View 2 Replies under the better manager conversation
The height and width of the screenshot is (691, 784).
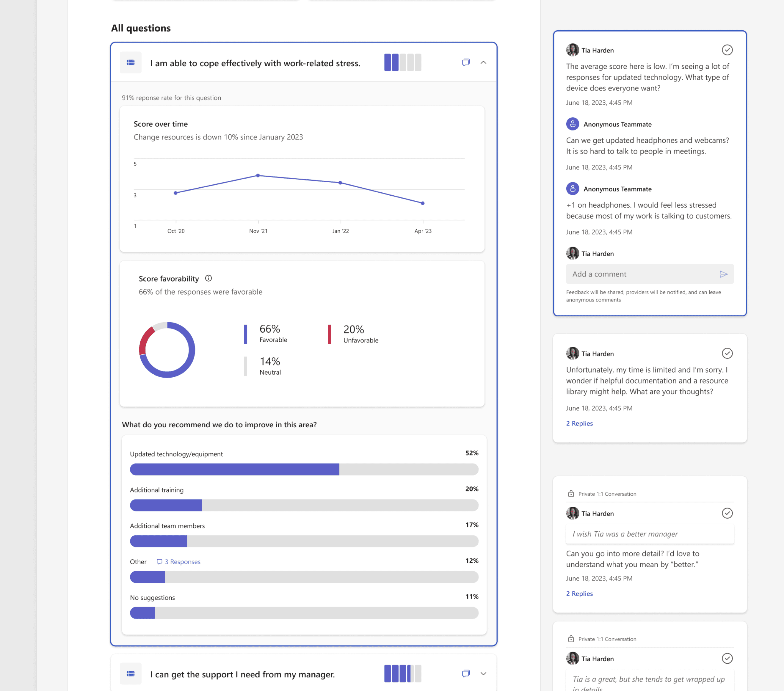click(579, 593)
